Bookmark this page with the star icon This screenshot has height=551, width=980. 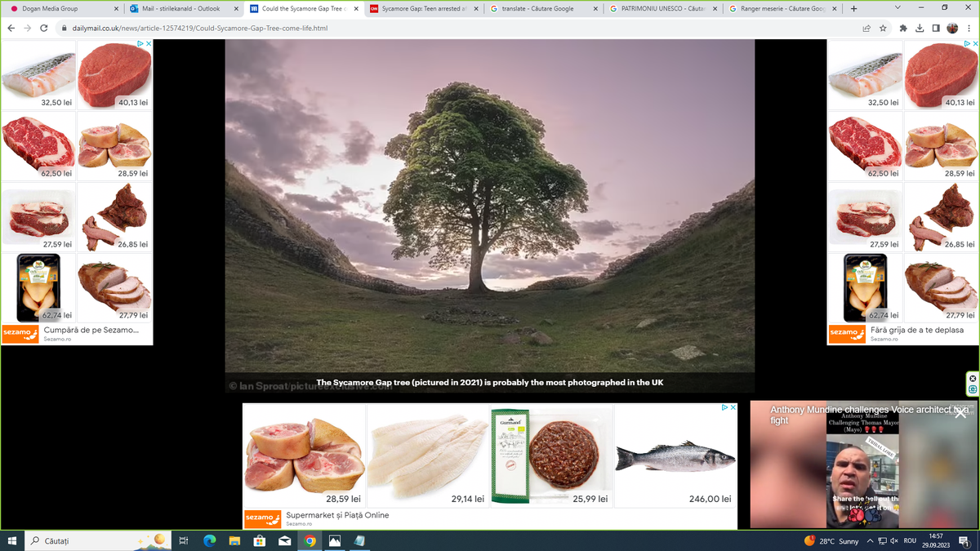tap(883, 28)
